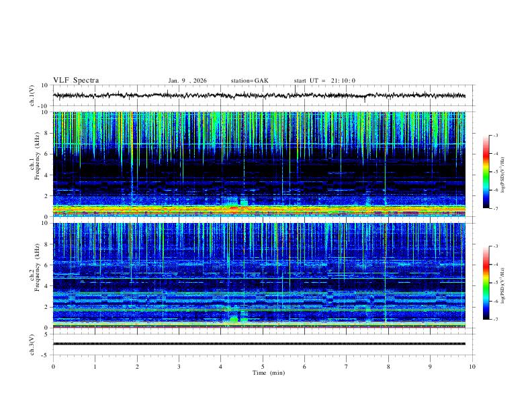Click time axis tick label '5'
The width and height of the screenshot is (532, 411).
pyautogui.click(x=263, y=367)
